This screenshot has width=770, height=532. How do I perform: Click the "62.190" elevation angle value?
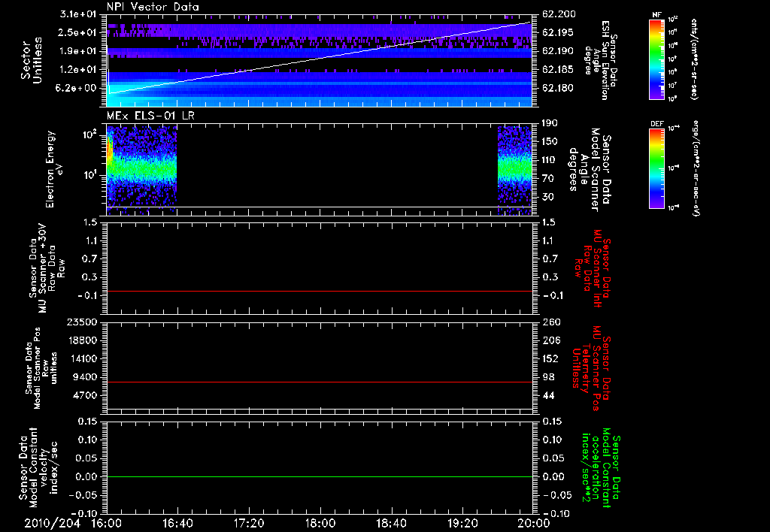pos(557,51)
